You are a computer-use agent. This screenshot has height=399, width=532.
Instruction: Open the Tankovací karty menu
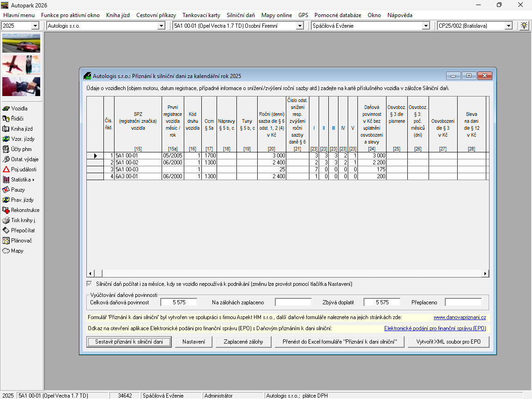(201, 15)
